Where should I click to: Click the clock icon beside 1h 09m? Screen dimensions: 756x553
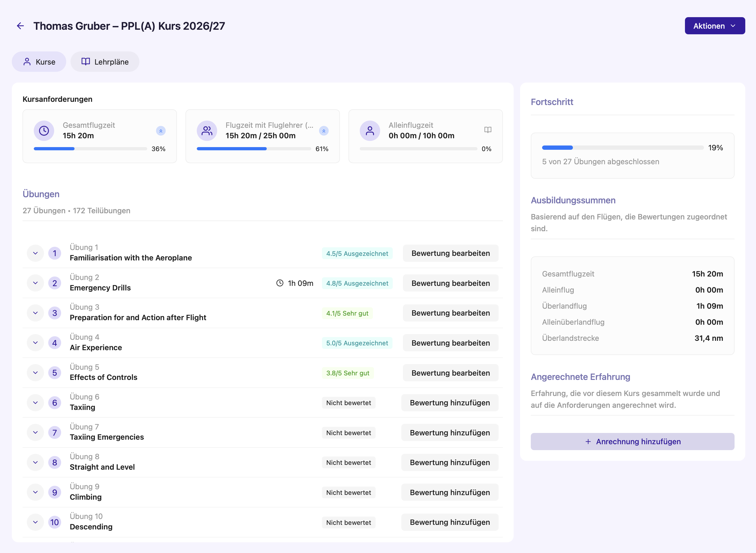click(x=280, y=283)
